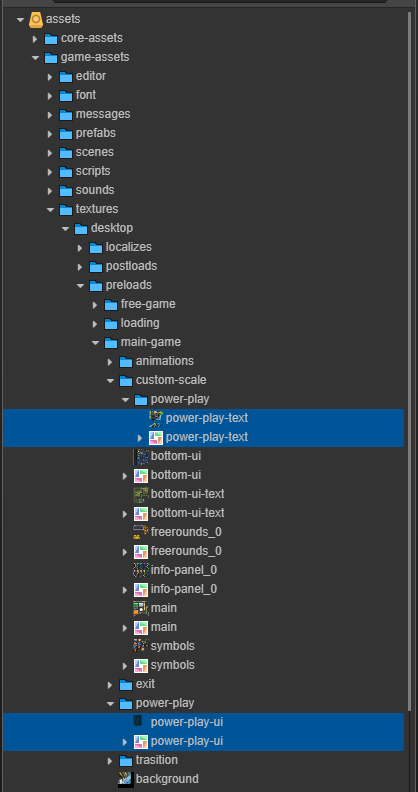Click the trasition folder icon
418x792 pixels.
pos(126,760)
